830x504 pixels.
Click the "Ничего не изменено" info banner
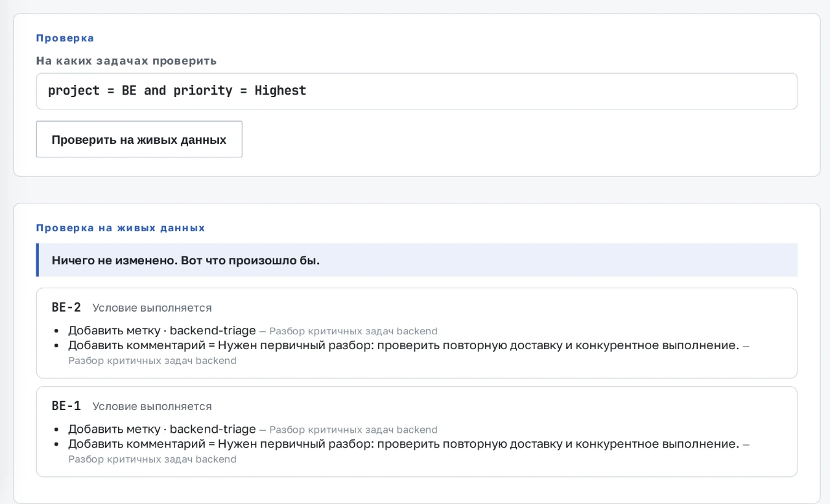[x=416, y=260]
